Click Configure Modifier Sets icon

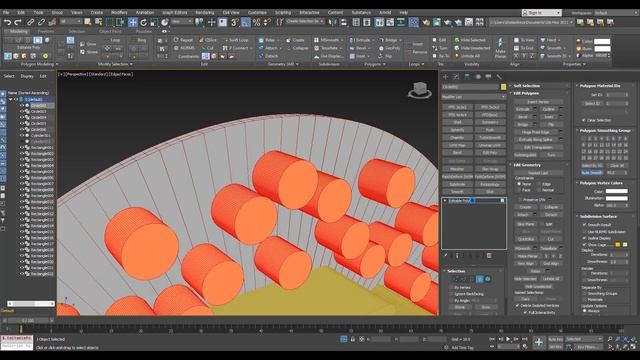pyautogui.click(x=489, y=256)
